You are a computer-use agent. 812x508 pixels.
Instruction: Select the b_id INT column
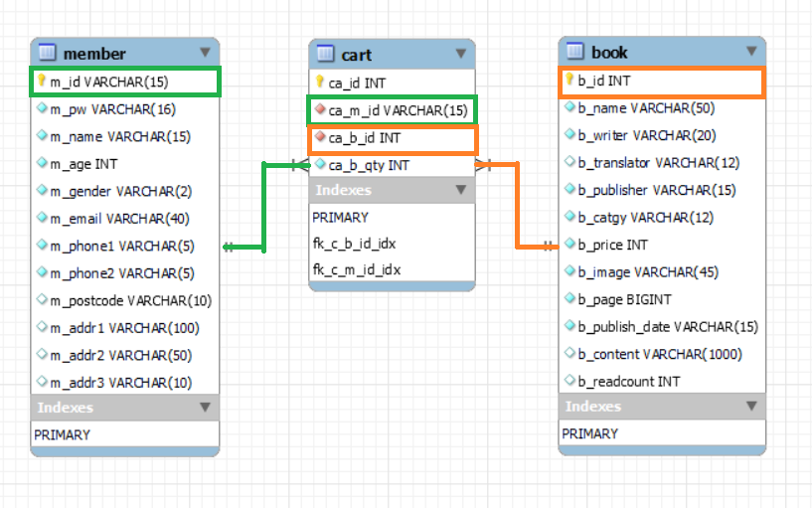tap(662, 82)
